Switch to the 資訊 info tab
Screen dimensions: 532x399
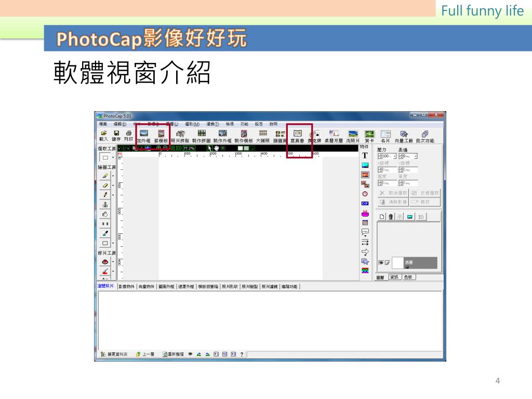[x=394, y=277]
